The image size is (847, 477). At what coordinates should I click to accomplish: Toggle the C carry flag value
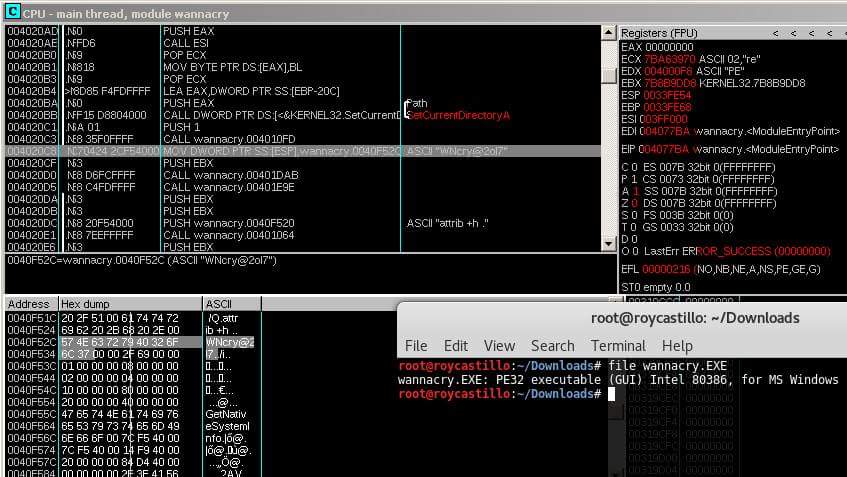[x=634, y=167]
